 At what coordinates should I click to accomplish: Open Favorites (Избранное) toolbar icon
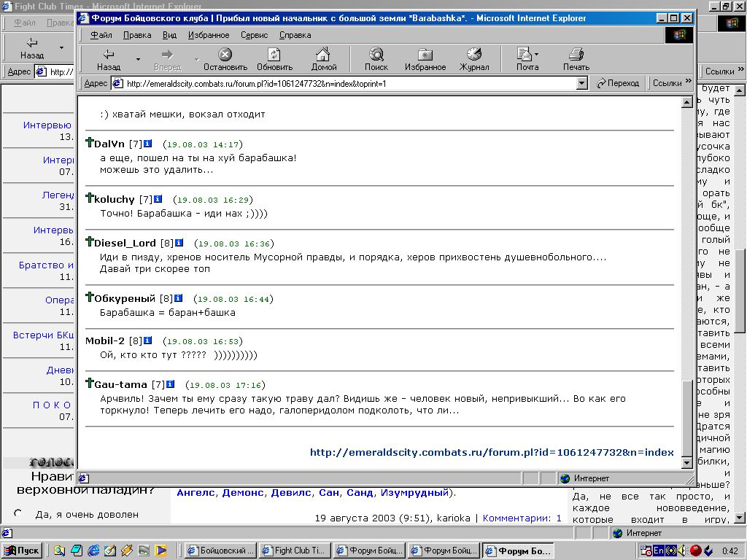425,60
